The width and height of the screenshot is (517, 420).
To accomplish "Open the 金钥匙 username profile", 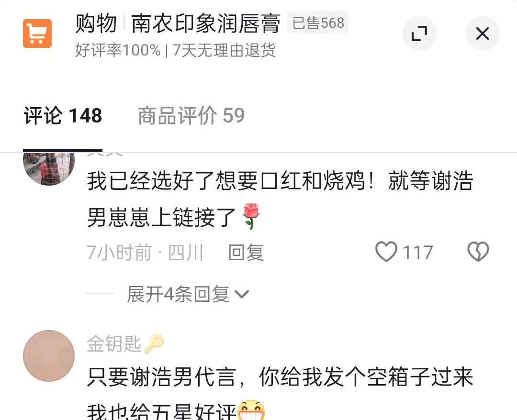I will tap(114, 343).
